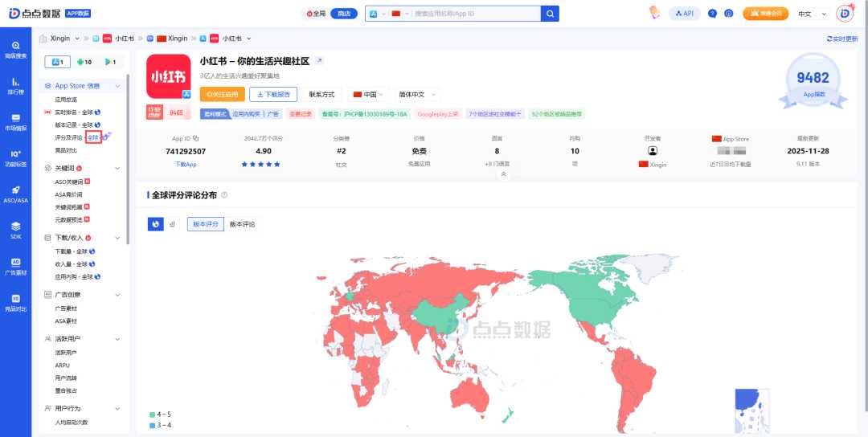Click the 下载App link under App ID
The height and width of the screenshot is (437, 868).
point(186,165)
